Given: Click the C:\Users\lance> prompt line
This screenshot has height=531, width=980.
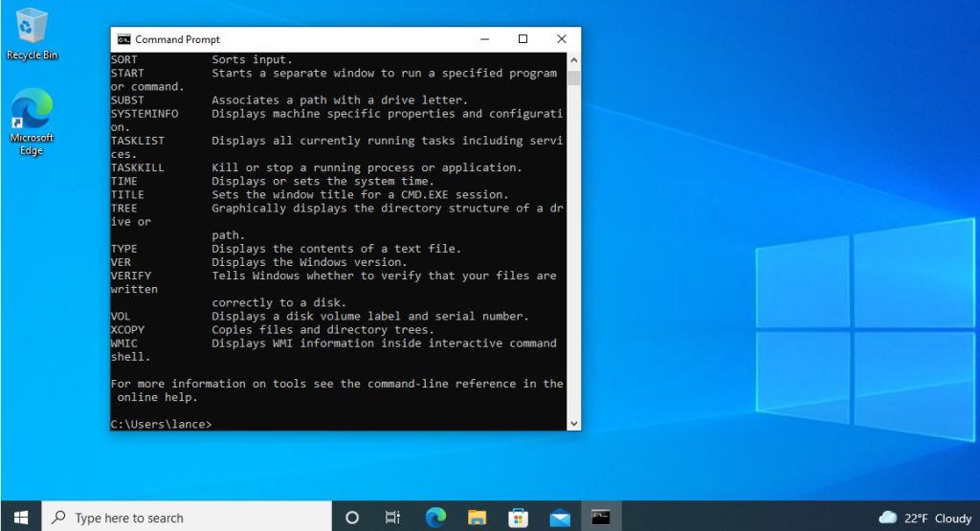Looking at the screenshot, I should pyautogui.click(x=161, y=424).
